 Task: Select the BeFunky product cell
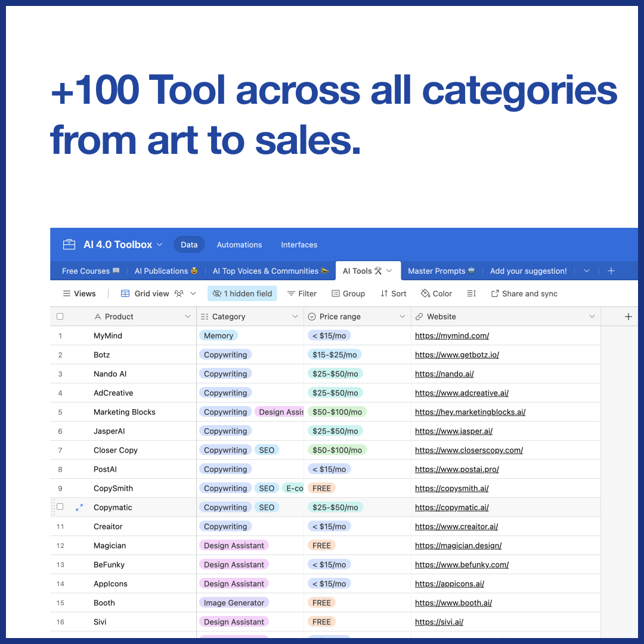(109, 565)
